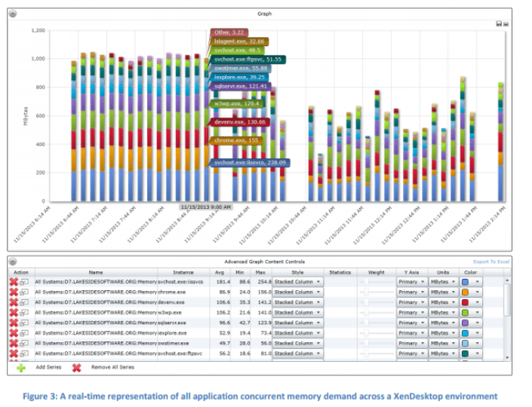Click the Statistics column header

coord(340,272)
